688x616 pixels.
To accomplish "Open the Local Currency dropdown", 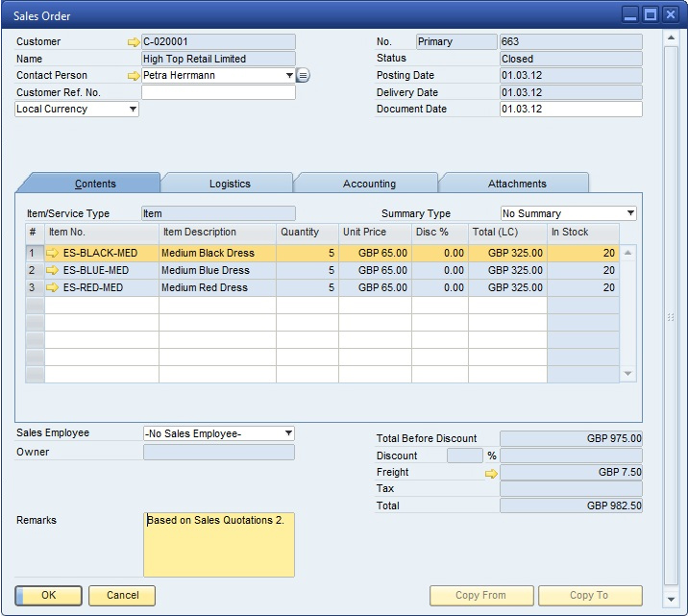I will (133, 110).
